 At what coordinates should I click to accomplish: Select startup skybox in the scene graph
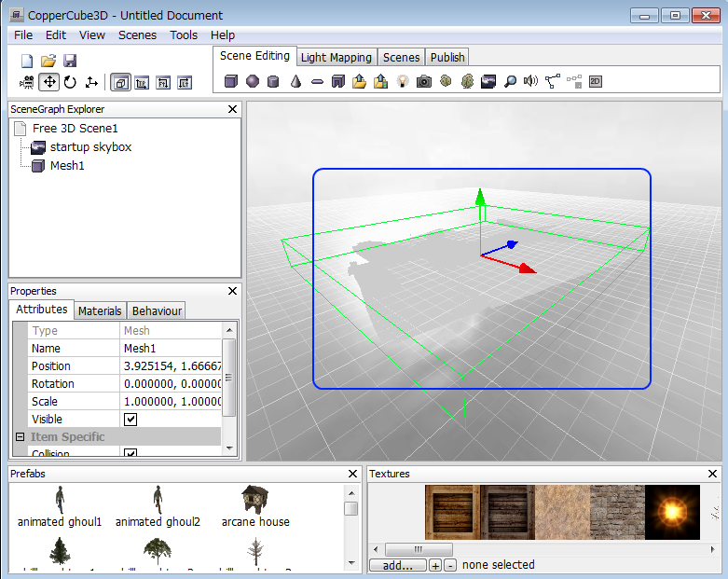90,147
